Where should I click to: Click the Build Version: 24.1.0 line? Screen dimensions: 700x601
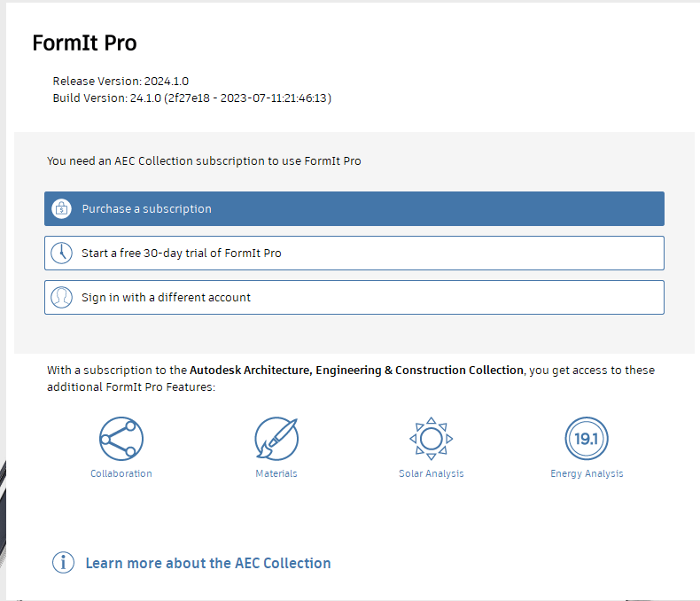tap(192, 98)
